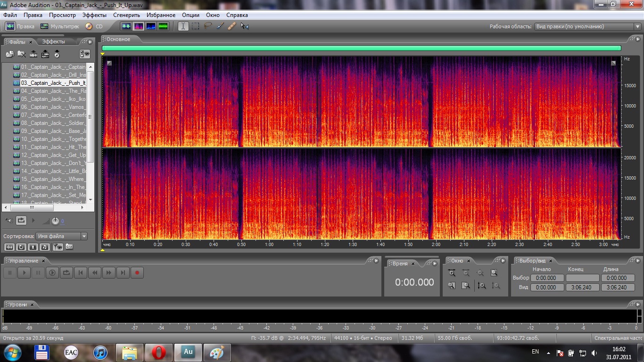Click Zoom In Vertically icon
Viewport: 644px width, 362px height.
click(x=481, y=285)
